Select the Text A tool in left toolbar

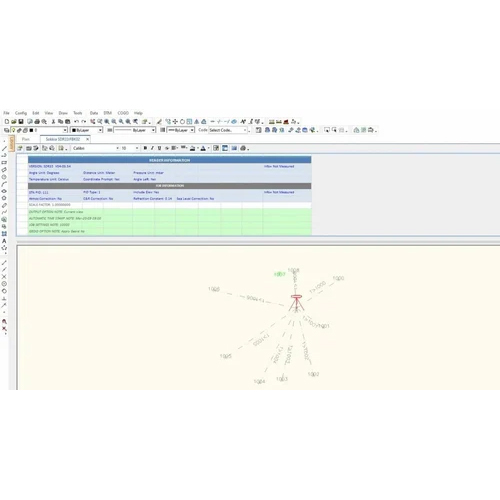point(4,241)
